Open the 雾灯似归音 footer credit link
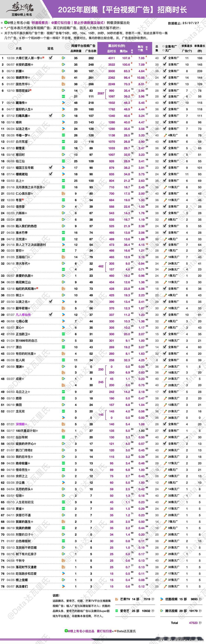The image size is (206, 644). (104, 631)
